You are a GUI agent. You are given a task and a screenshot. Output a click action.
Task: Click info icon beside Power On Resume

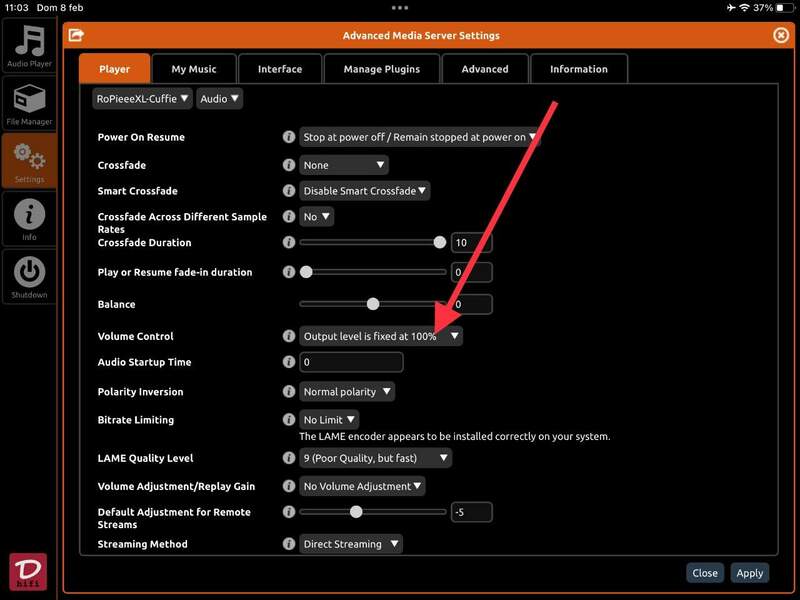pyautogui.click(x=288, y=137)
